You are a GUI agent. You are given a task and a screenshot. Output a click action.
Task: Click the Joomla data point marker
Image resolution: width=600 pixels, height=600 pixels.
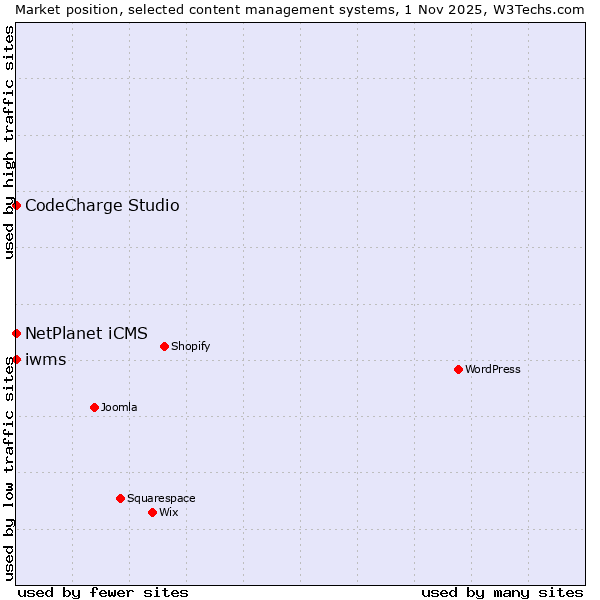click(94, 407)
